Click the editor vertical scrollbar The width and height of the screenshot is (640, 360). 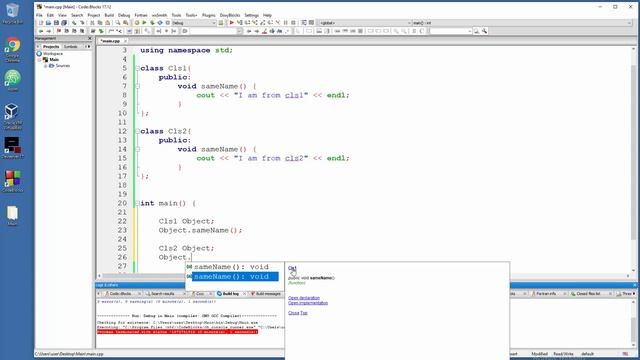[x=633, y=159]
